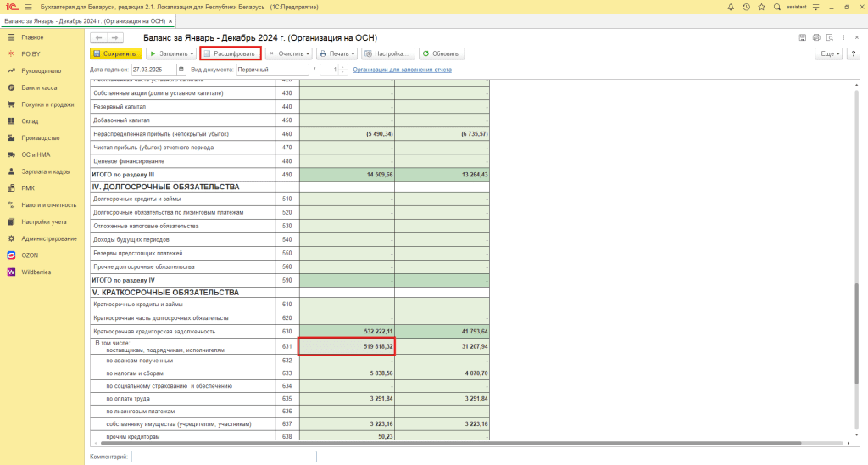Click the OZON marketplace icon
868x465 pixels.
11,255
